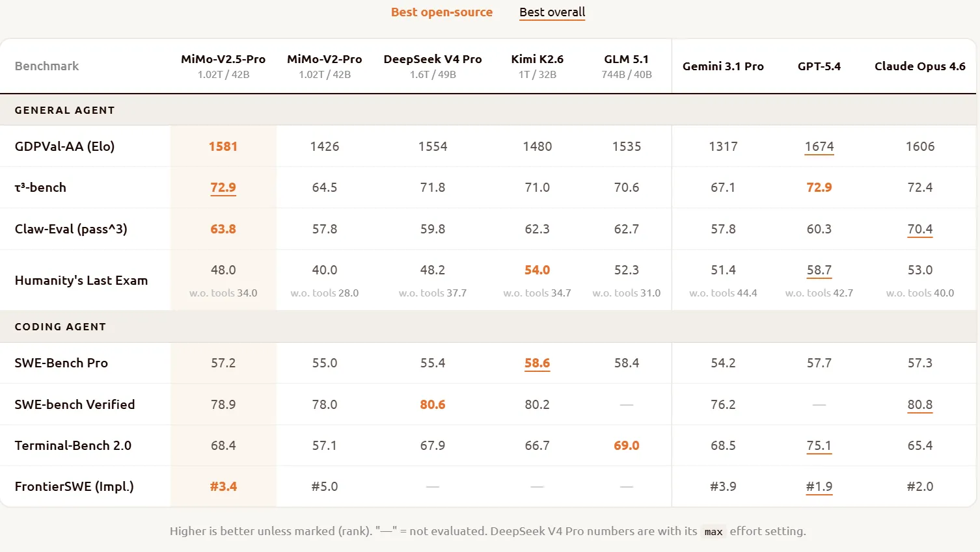Click the FrontierSWE (Impl.) row label
Image resolution: width=980 pixels, height=552 pixels.
[x=74, y=486]
